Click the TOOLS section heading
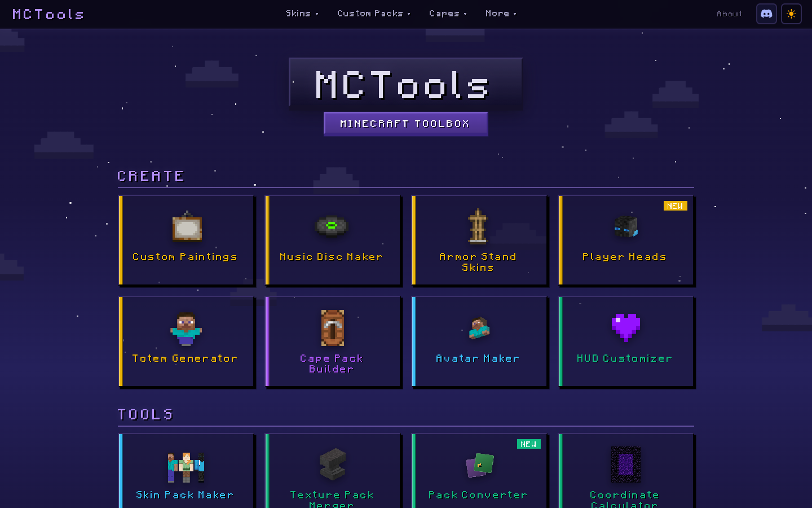 click(145, 414)
